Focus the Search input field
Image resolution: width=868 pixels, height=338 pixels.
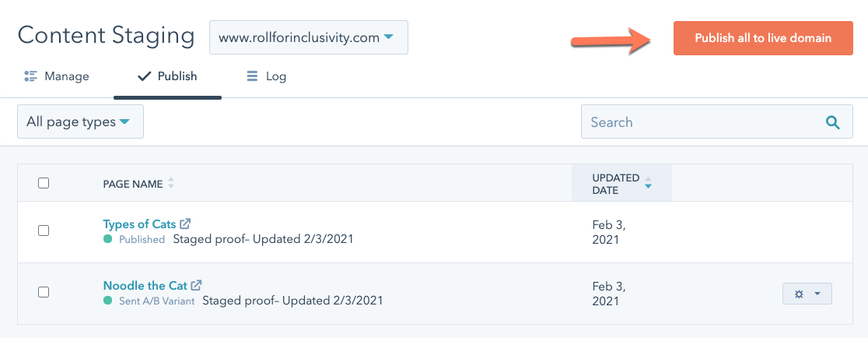(x=700, y=122)
